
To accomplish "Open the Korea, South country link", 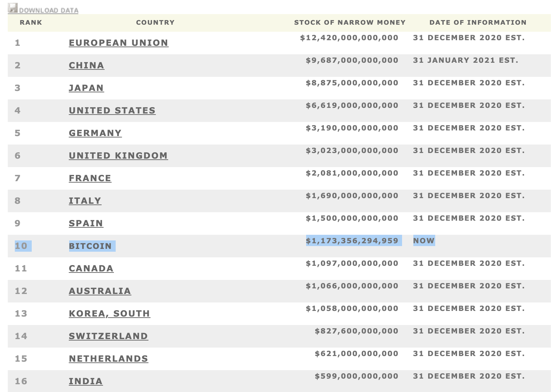I will click(109, 313).
